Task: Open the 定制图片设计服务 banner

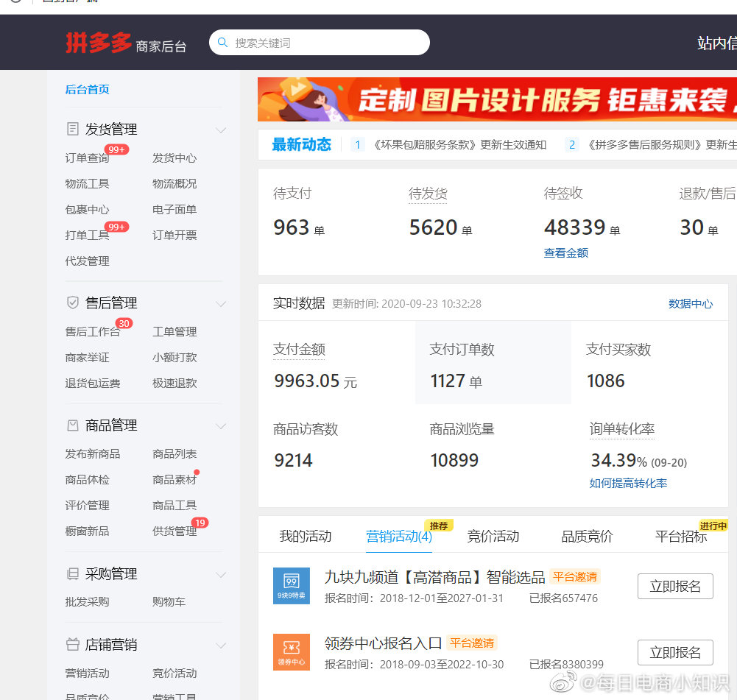Action: coord(497,99)
